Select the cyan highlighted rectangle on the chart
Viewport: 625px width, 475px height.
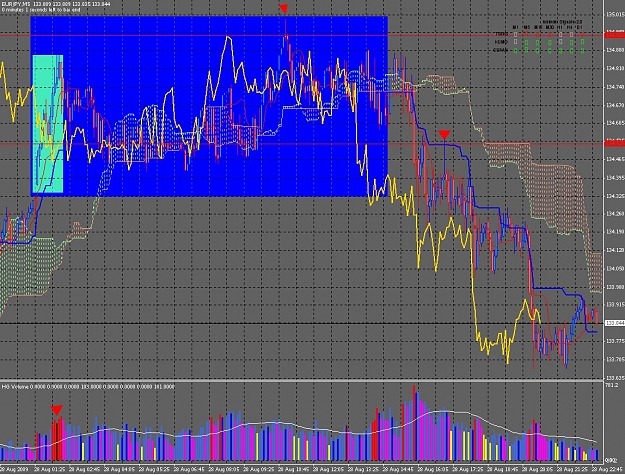pos(47,124)
